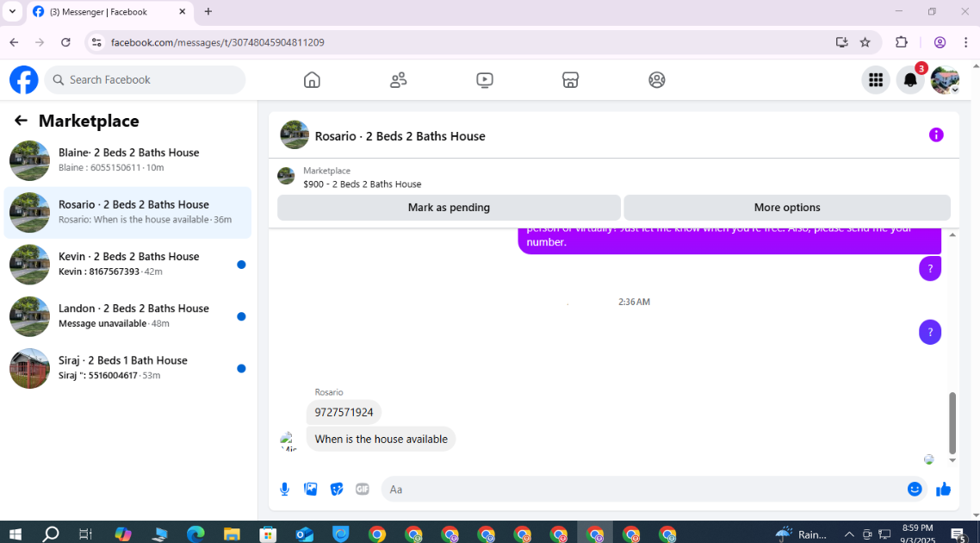Click the Rosario chat header title

(400, 136)
